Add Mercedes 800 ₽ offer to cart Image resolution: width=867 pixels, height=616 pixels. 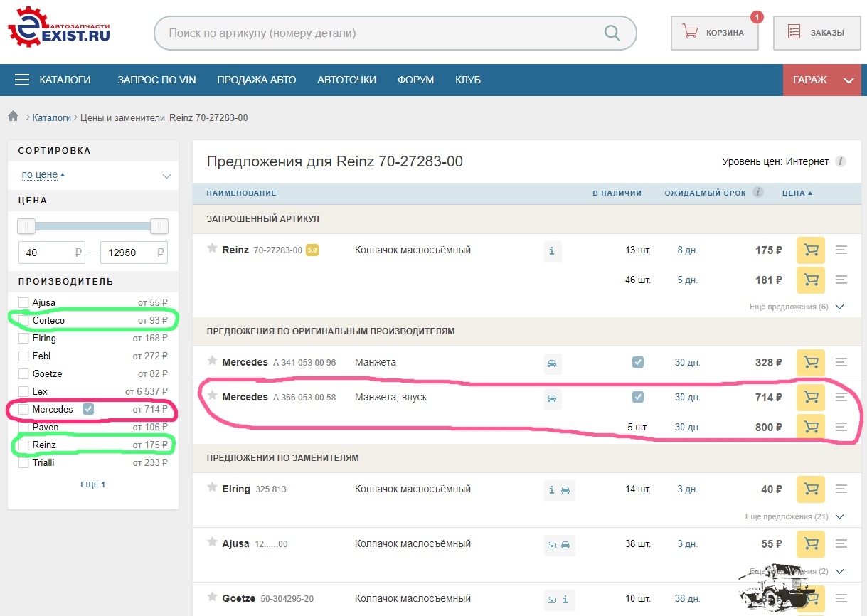click(x=811, y=428)
